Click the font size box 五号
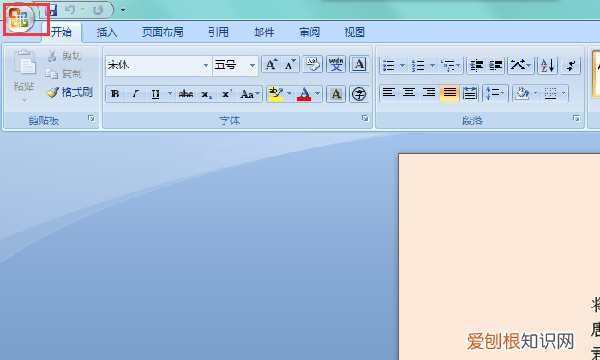This screenshot has height=360, width=600. tap(230, 65)
